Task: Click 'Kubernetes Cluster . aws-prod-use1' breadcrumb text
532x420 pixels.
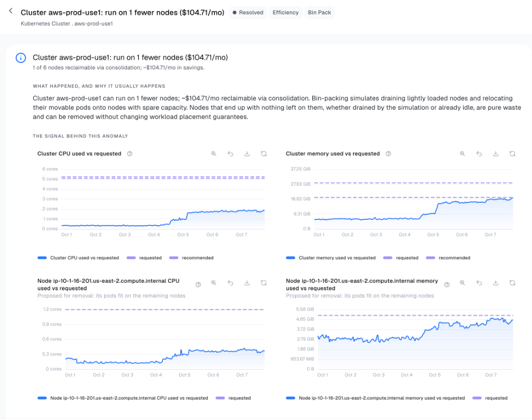Action: coord(67,24)
